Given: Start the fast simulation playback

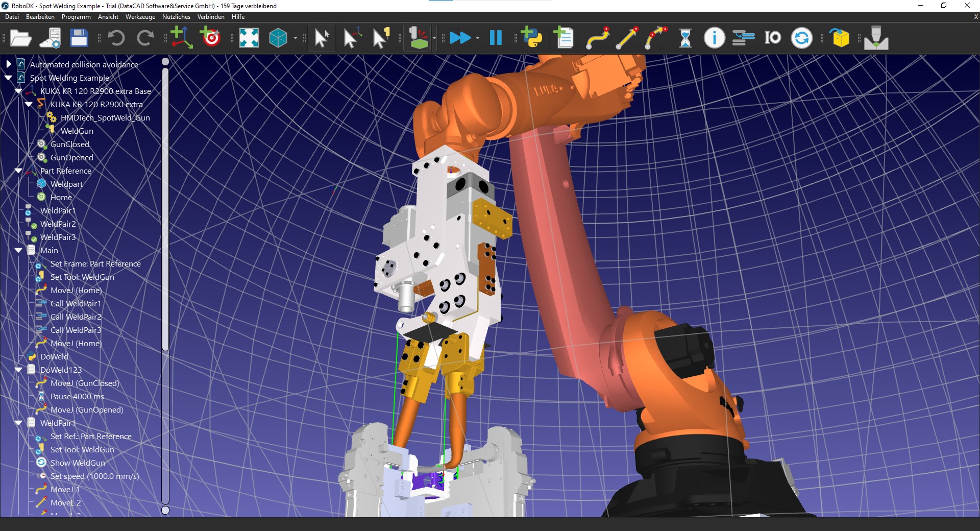Looking at the screenshot, I should click(x=461, y=38).
